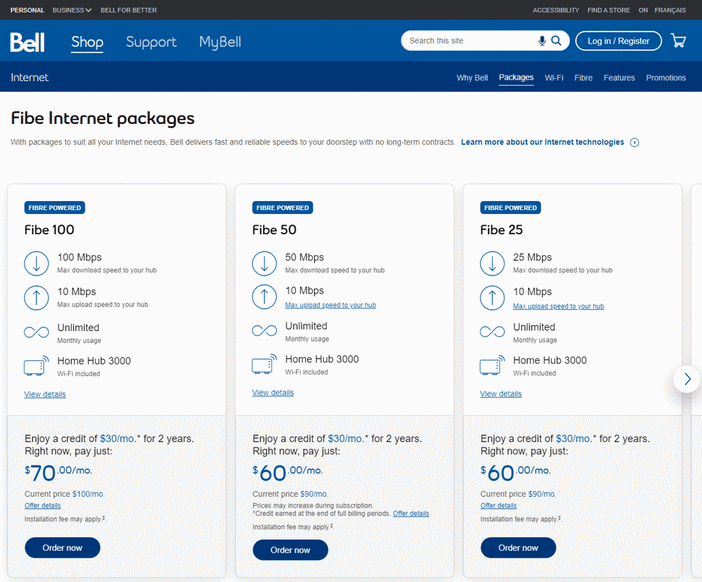Click the Fibe 50 unlimited infinity icon
Image resolution: width=702 pixels, height=582 pixels.
point(264,331)
